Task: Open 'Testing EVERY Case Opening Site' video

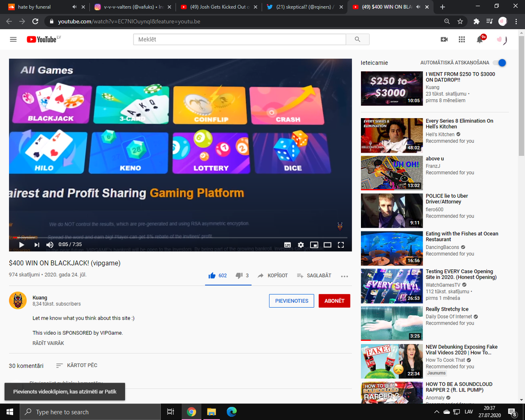Action: click(x=391, y=286)
